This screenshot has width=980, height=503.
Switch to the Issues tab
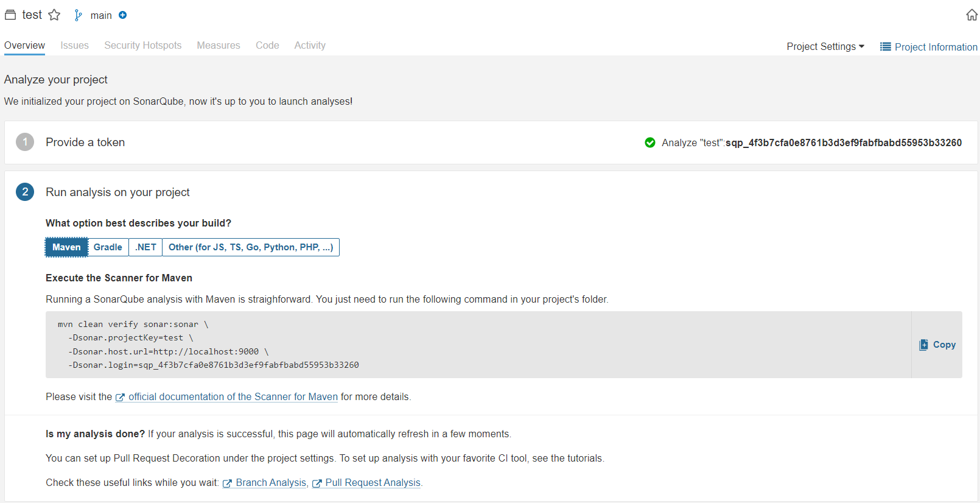pyautogui.click(x=74, y=46)
